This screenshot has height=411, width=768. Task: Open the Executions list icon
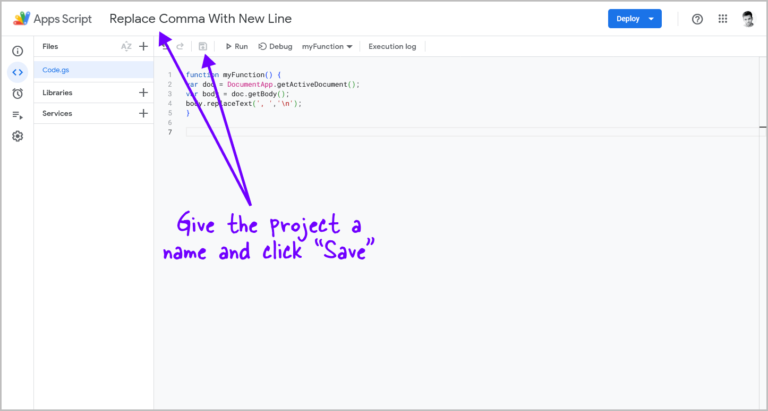tap(18, 115)
